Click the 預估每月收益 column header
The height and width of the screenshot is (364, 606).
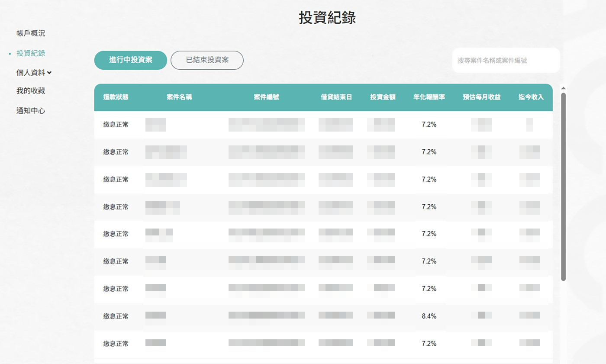[x=481, y=97]
